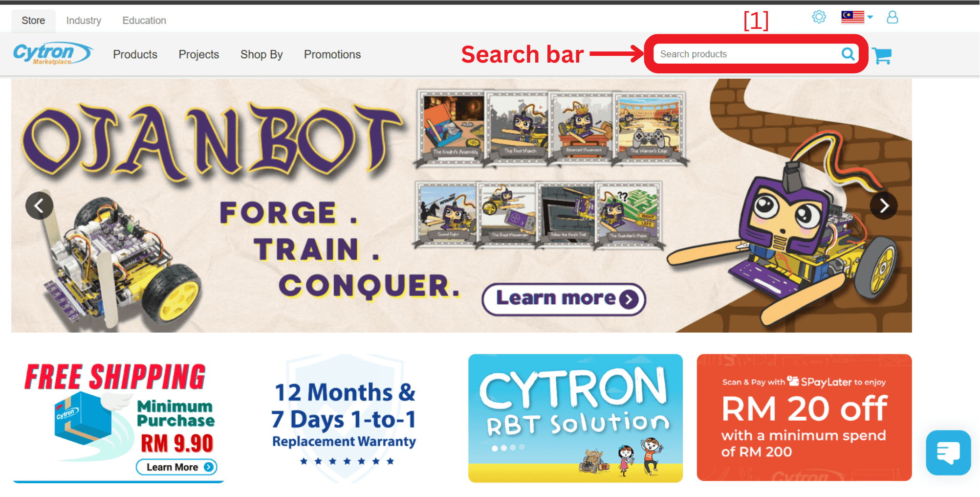Switch to the Education tab
The image size is (980, 497).
[x=144, y=21]
